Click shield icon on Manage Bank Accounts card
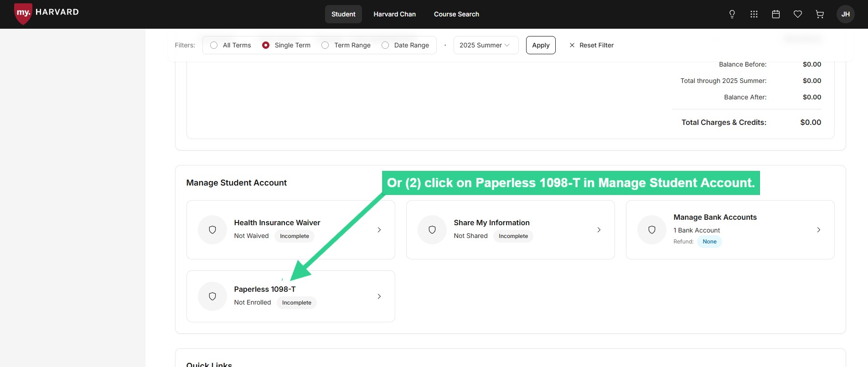Viewport: 868px width, 367px height. tap(652, 230)
